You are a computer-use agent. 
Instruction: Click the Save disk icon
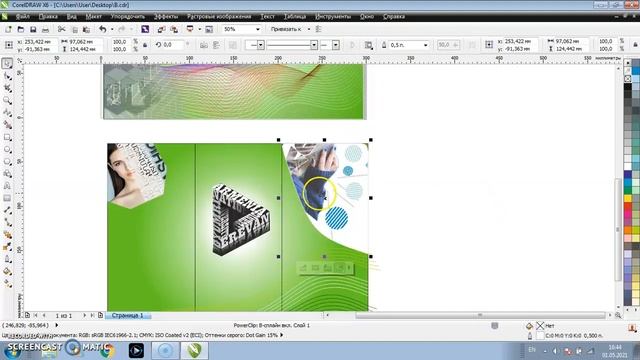tap(33, 29)
